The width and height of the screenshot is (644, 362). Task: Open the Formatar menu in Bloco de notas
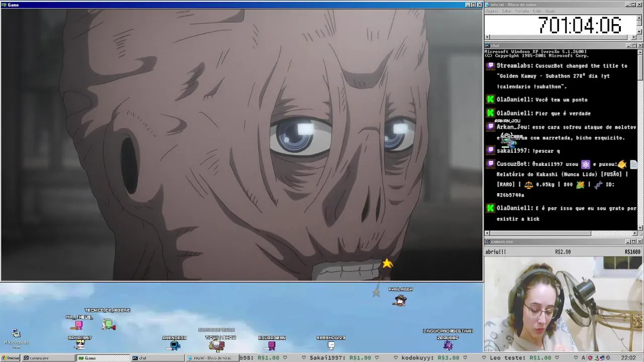pos(522,11)
